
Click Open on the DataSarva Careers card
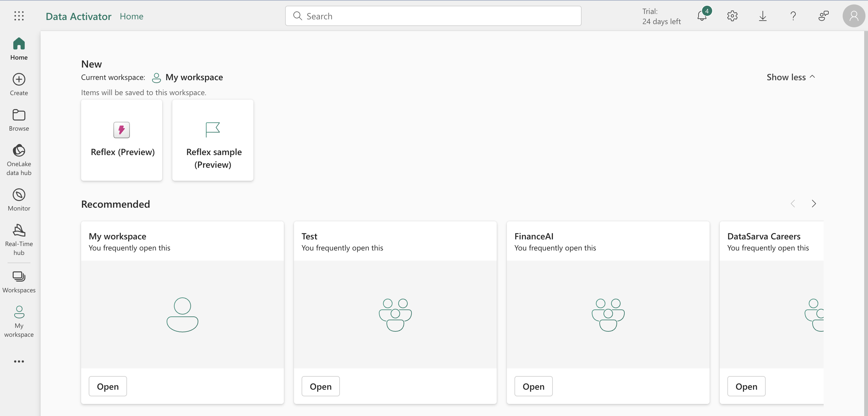coord(746,386)
